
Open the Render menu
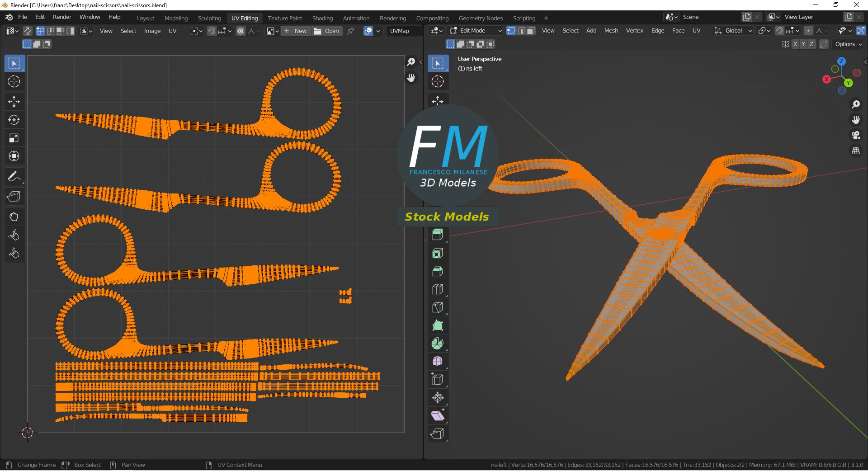(x=62, y=17)
